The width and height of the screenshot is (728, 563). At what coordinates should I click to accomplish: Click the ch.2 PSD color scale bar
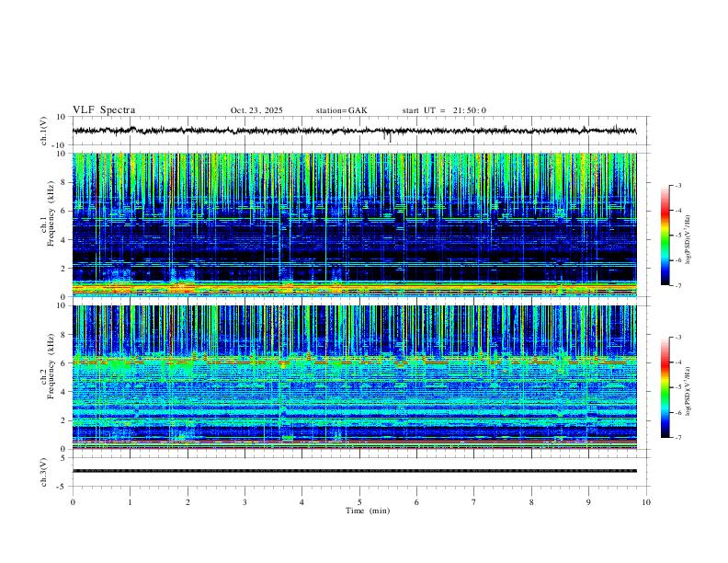coord(665,387)
